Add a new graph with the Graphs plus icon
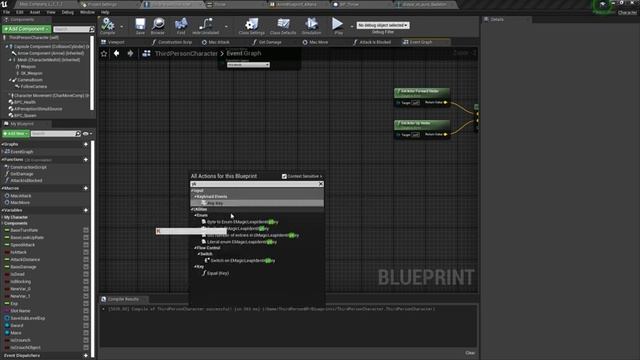 pos(86,144)
